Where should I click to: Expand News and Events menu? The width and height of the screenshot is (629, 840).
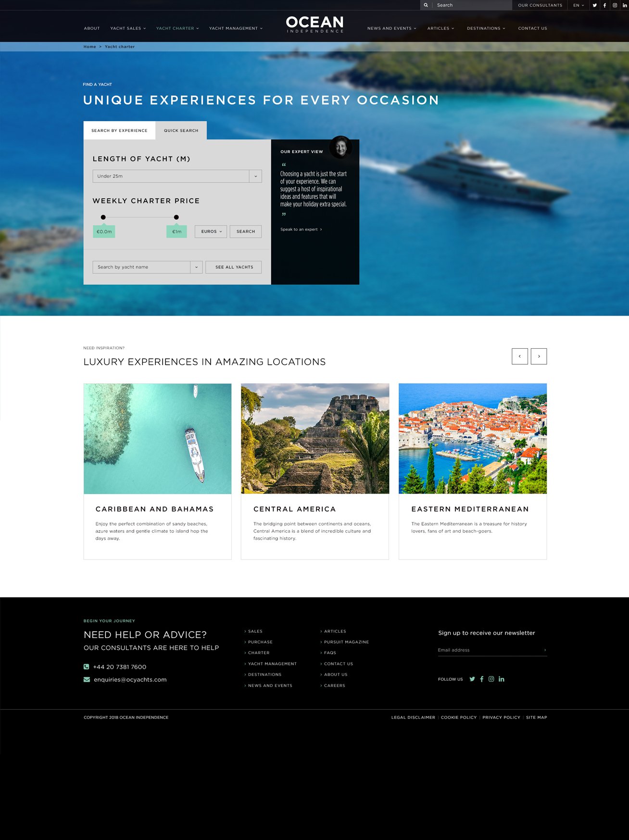point(392,28)
